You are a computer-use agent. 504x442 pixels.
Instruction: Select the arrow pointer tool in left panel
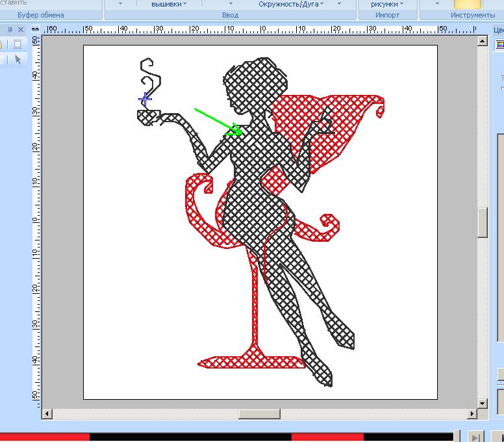pyautogui.click(x=18, y=59)
